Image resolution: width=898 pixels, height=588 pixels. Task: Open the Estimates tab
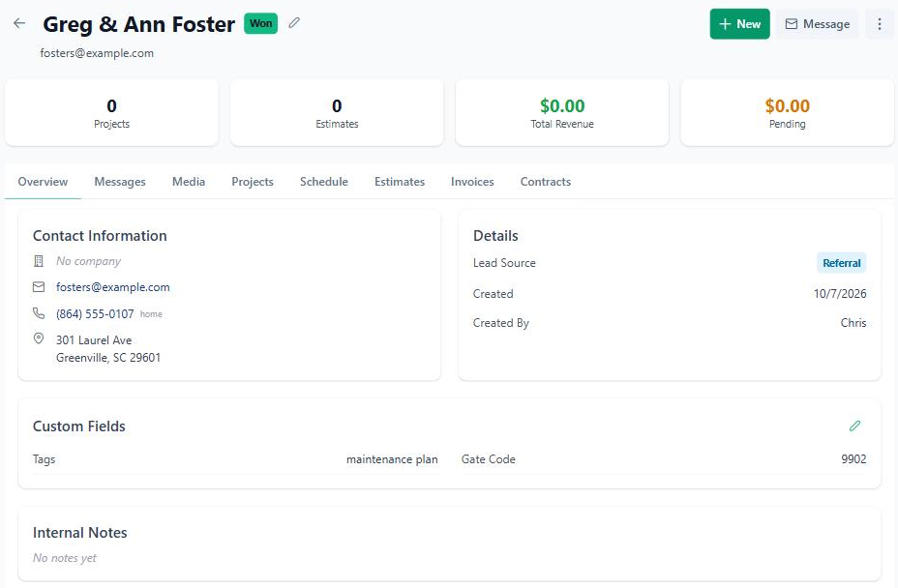400,182
